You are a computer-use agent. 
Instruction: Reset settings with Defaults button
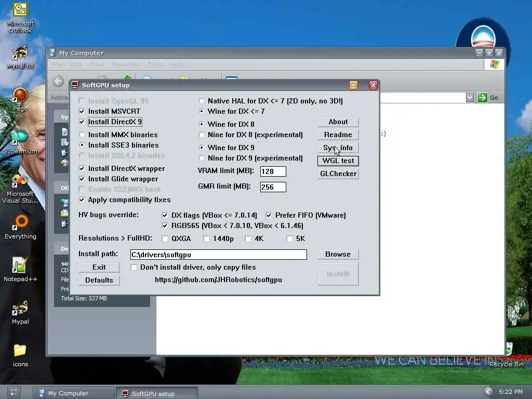[99, 280]
